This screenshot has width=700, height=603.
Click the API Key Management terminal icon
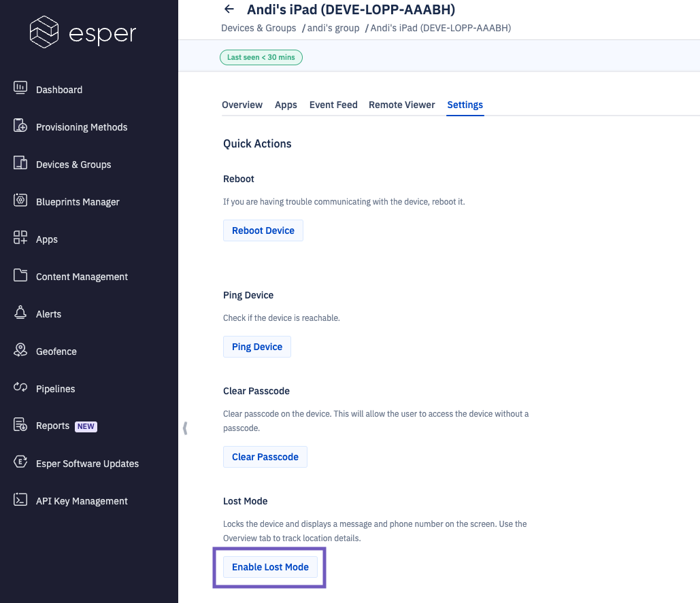point(20,499)
